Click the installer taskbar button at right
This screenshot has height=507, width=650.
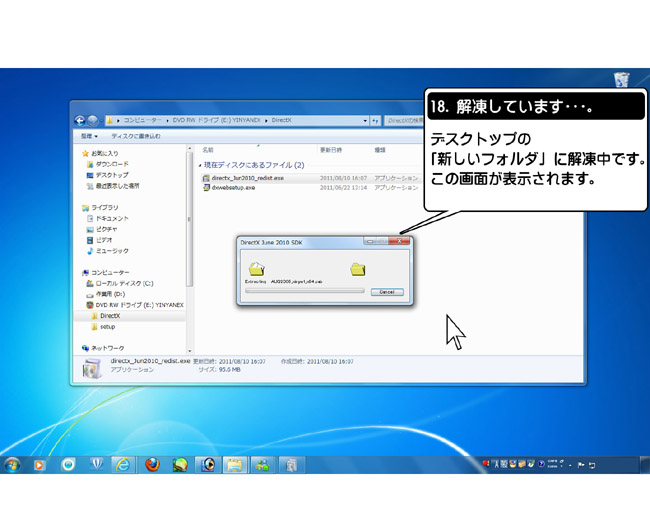pyautogui.click(x=291, y=465)
